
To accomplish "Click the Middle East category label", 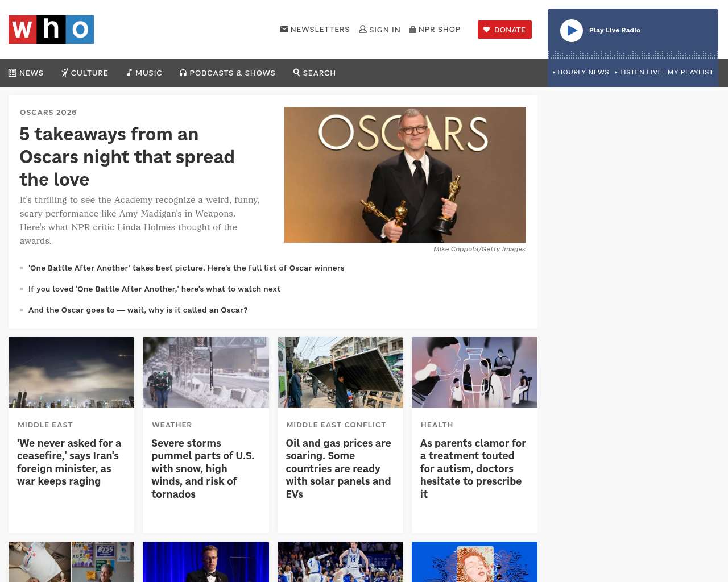I will 45,425.
